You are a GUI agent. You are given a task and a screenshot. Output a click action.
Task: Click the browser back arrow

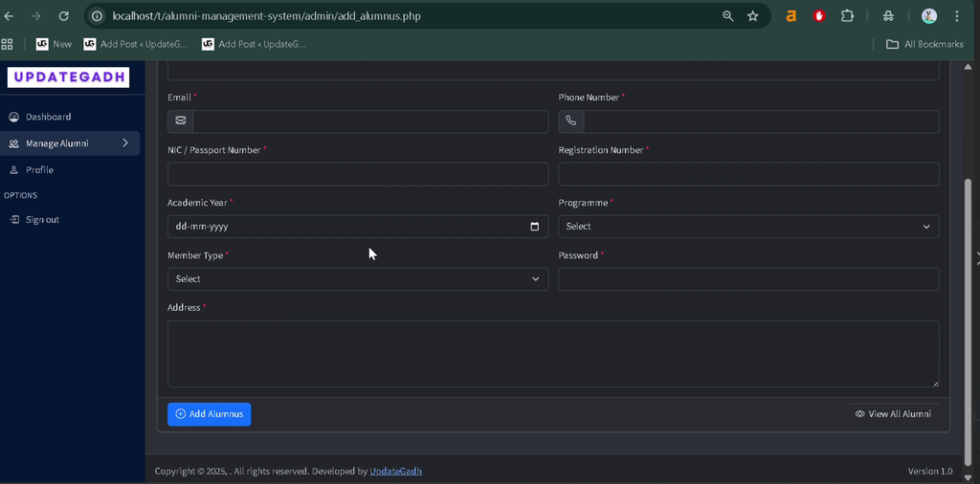pos(9,16)
